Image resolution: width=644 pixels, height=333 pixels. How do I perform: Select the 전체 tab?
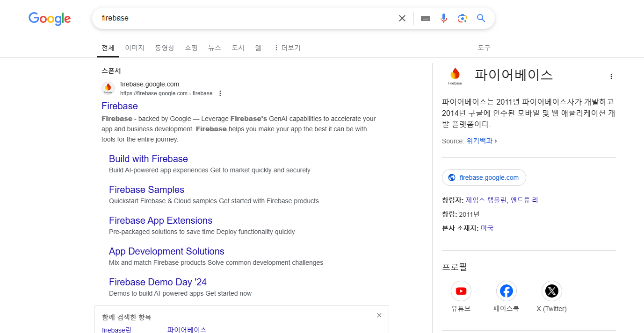[108, 48]
